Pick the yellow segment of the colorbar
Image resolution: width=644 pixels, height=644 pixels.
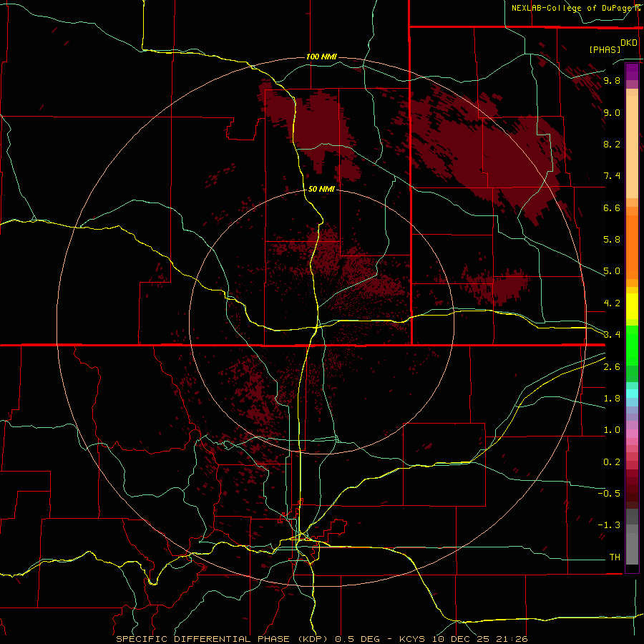632,306
